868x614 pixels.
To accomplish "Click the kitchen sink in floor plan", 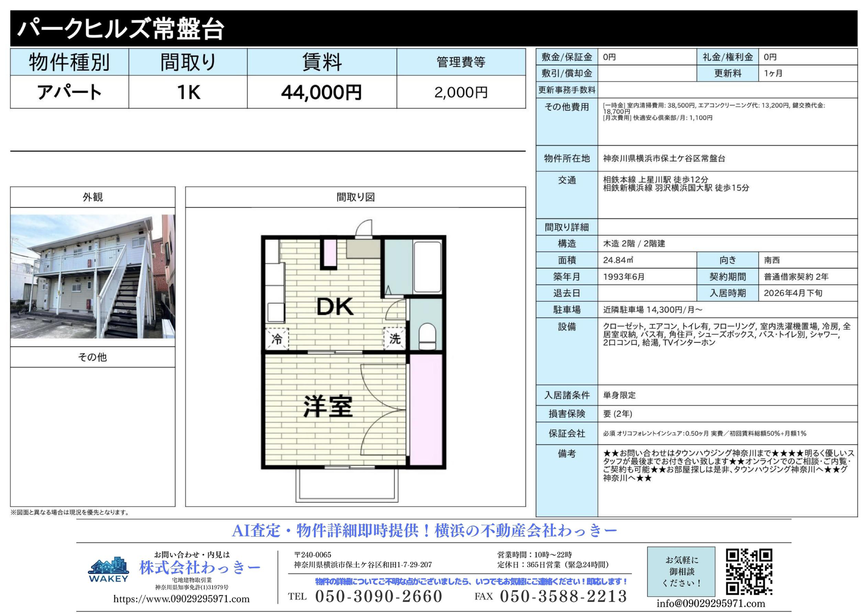I will 276,312.
